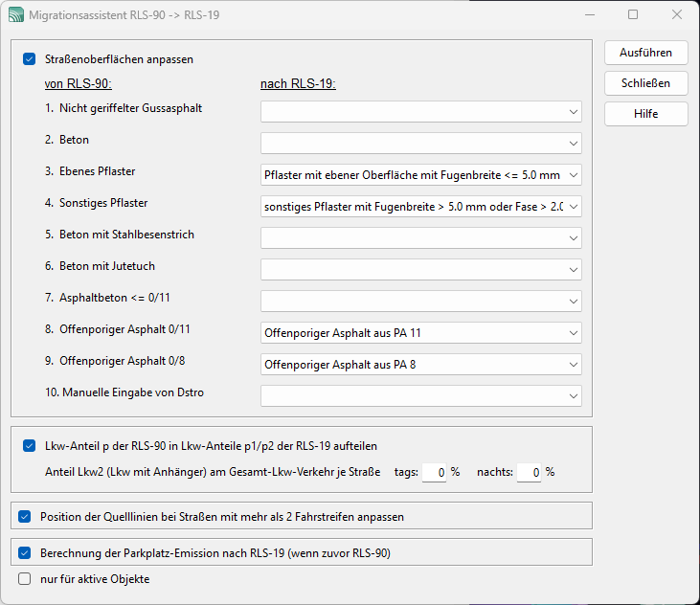Open dropdown for 'Asphaltbeton <= 0/11'
Image resolution: width=700 pixels, height=605 pixels.
[x=421, y=302]
